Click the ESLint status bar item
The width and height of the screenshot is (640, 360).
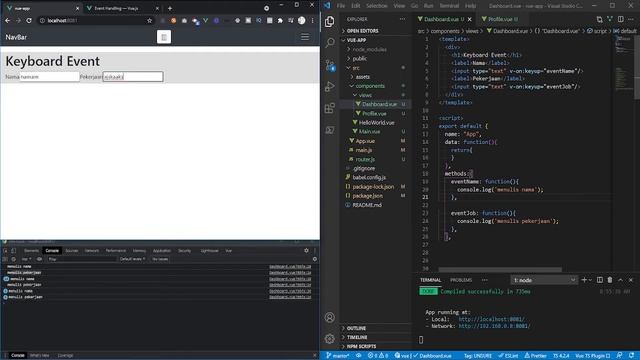[508, 356]
